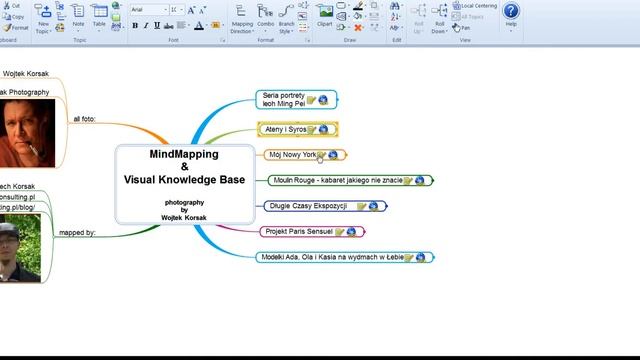Viewport: 640px width, 360px height.
Task: Open the Arial font name dropdown
Action: (x=166, y=10)
